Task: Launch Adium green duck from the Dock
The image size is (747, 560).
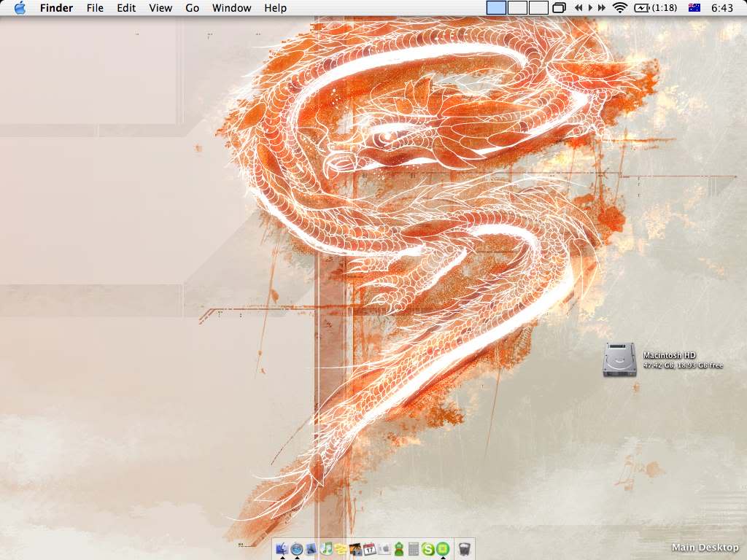Action: point(399,549)
